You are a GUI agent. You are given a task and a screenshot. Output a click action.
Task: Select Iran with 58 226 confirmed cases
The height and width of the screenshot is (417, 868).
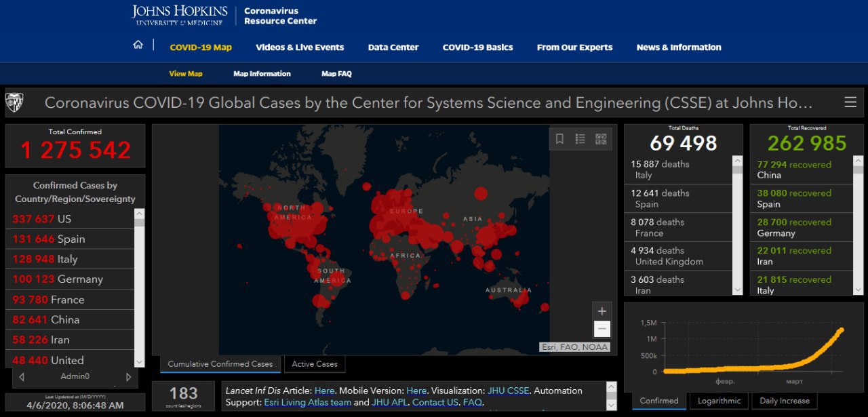click(71, 340)
